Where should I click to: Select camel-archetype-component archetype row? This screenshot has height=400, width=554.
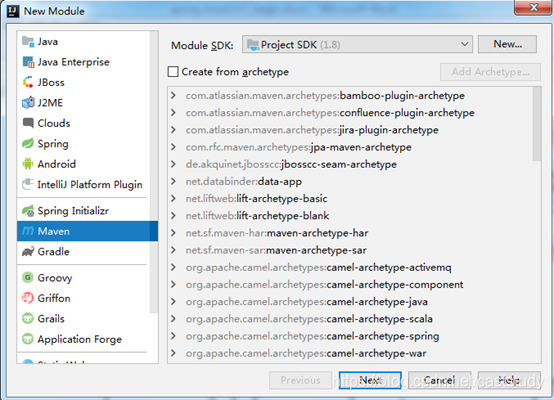click(x=350, y=285)
